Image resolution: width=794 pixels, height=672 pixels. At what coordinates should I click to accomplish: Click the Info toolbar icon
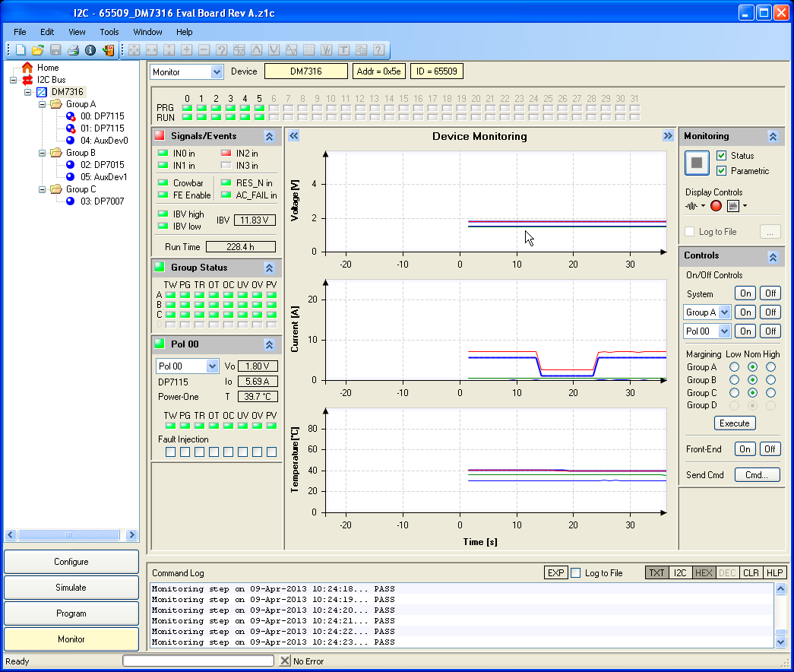coord(90,50)
